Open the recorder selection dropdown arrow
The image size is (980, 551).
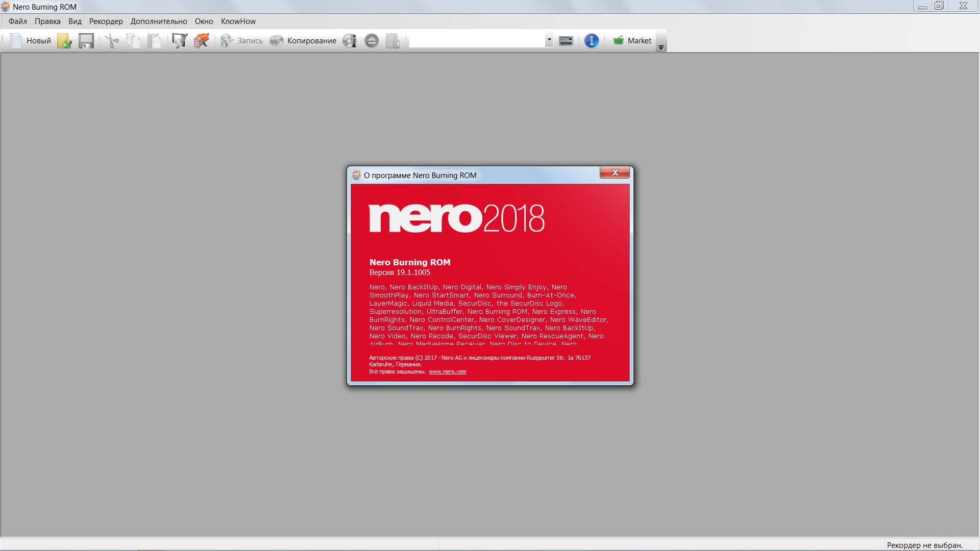pyautogui.click(x=549, y=40)
